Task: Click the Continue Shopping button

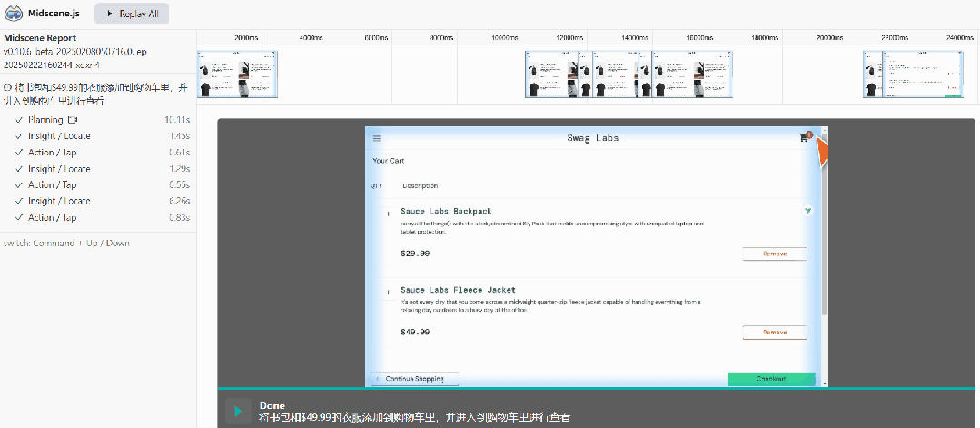Action: (x=415, y=379)
